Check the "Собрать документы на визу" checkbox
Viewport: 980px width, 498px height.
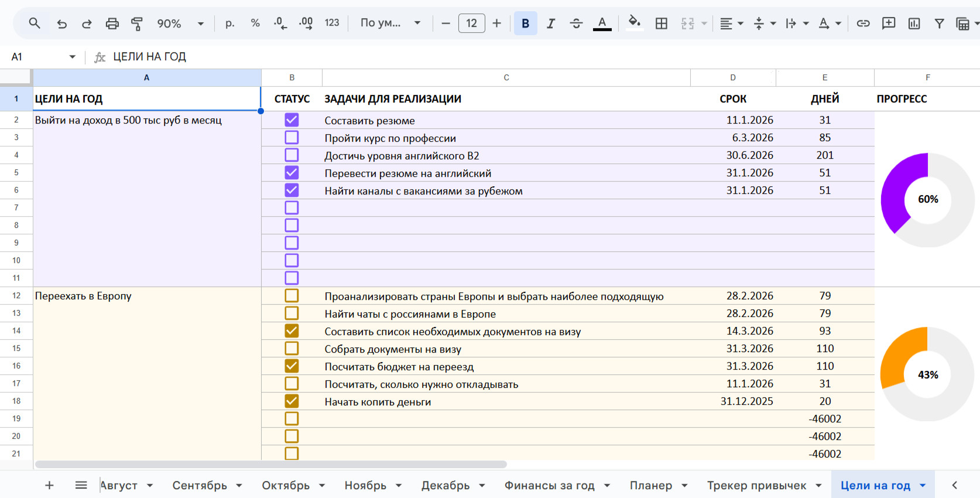coord(292,349)
